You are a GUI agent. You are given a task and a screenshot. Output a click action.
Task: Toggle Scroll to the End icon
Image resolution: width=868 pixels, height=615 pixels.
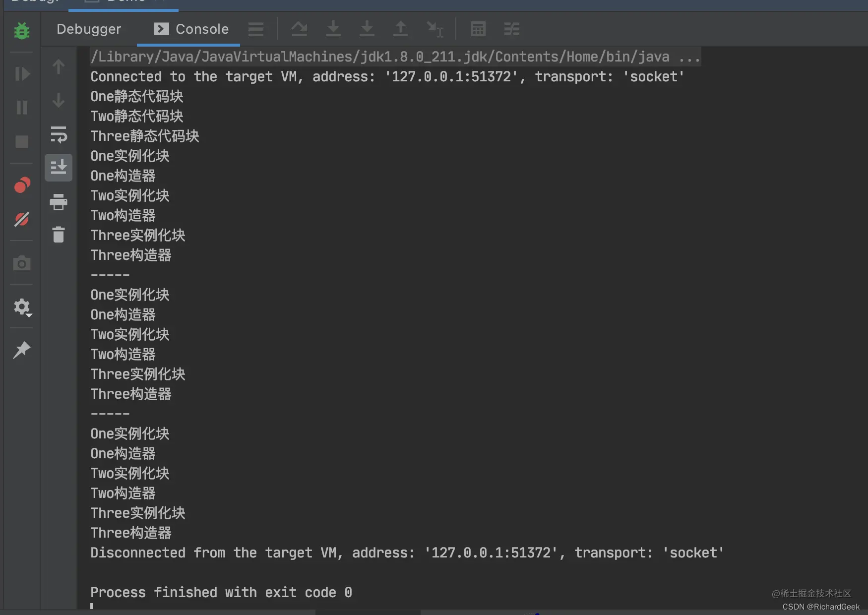tap(59, 168)
